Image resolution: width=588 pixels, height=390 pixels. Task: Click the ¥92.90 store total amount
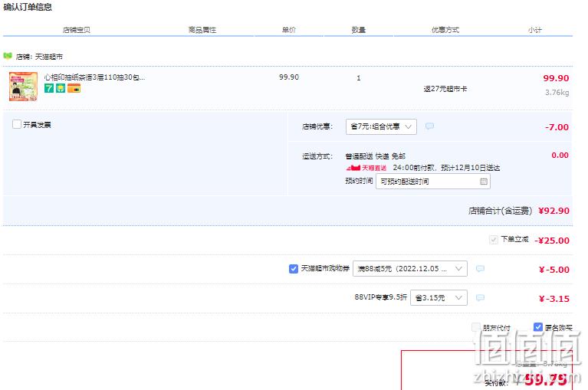[554, 211]
